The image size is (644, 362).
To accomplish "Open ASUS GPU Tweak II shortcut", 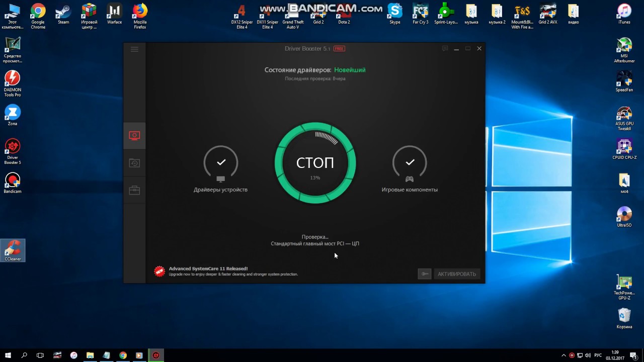I will pyautogui.click(x=624, y=118).
